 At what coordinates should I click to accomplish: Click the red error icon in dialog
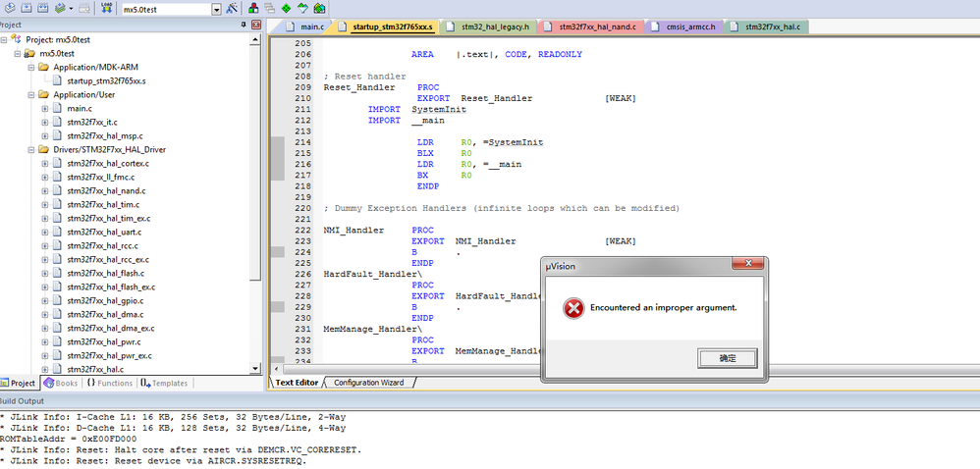click(573, 308)
